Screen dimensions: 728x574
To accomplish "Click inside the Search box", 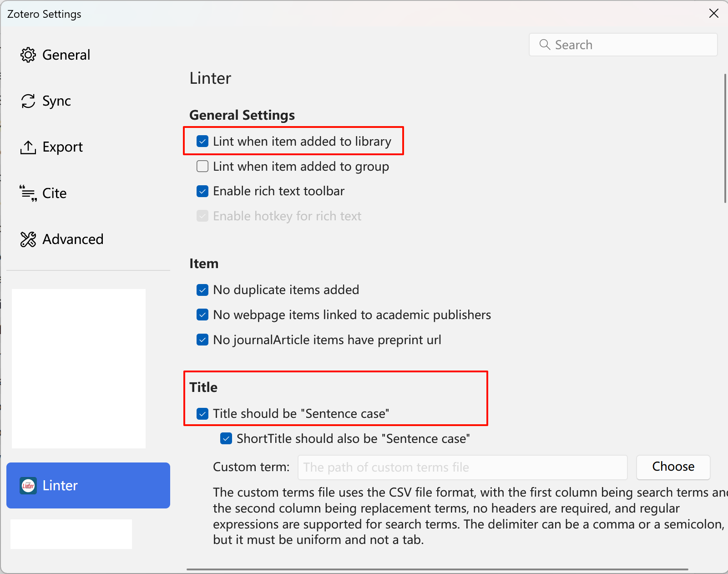I will tap(623, 45).
